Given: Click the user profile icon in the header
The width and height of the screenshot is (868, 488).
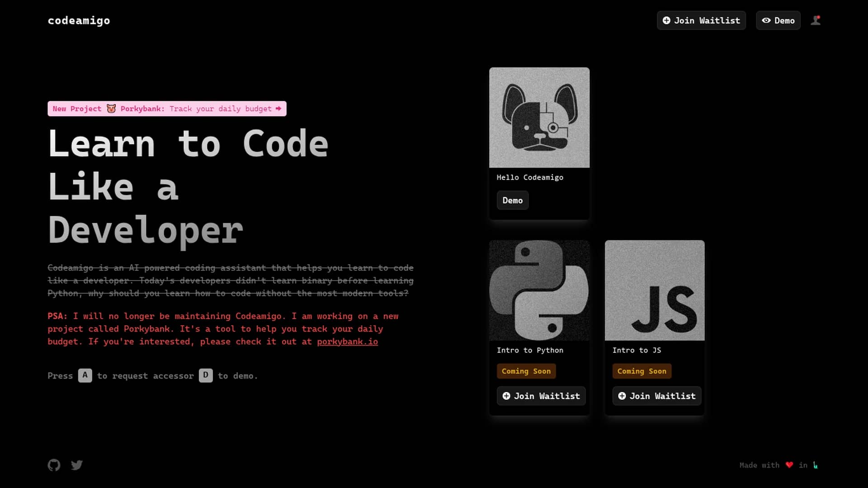Looking at the screenshot, I should [816, 20].
